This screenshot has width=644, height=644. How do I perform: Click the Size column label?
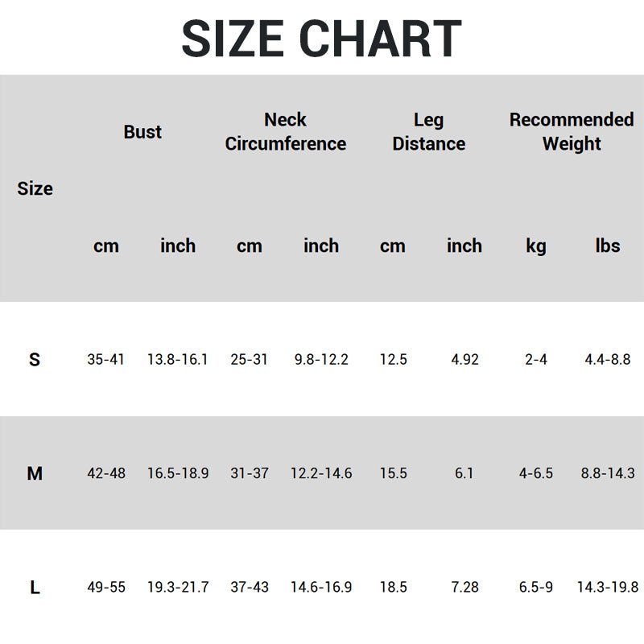coord(35,188)
